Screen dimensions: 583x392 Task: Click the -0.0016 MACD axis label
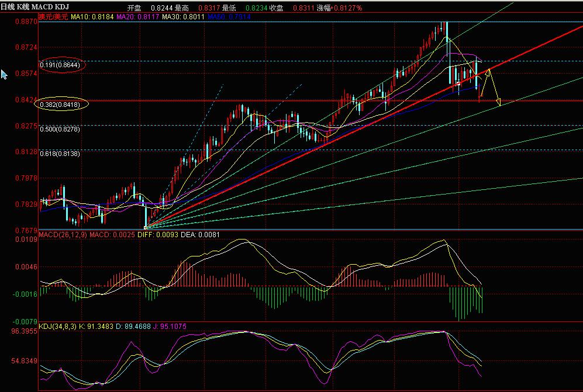(25, 294)
